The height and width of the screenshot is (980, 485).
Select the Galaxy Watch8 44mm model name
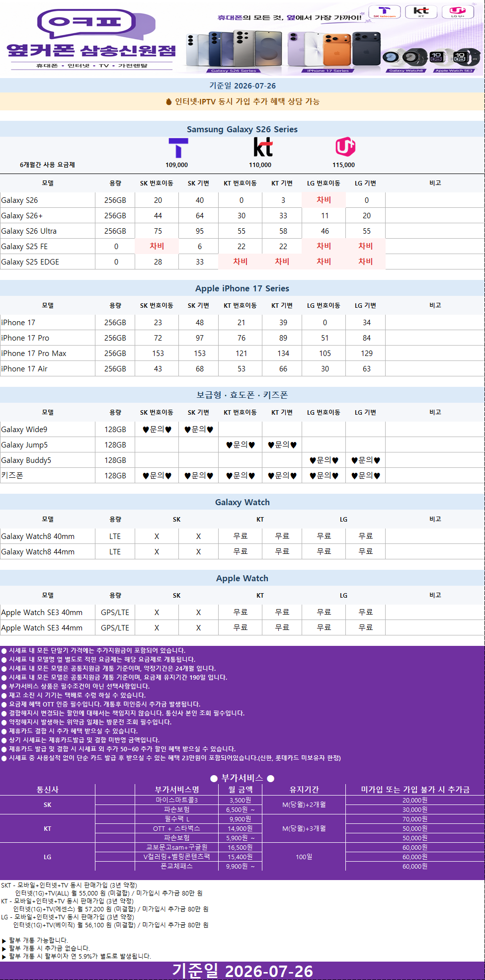(x=38, y=552)
